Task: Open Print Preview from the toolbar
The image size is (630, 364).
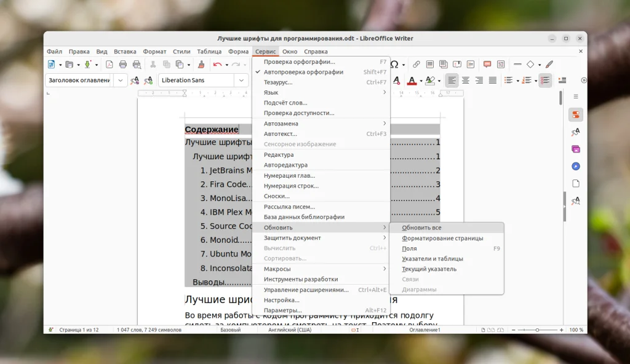Action: pyautogui.click(x=136, y=64)
